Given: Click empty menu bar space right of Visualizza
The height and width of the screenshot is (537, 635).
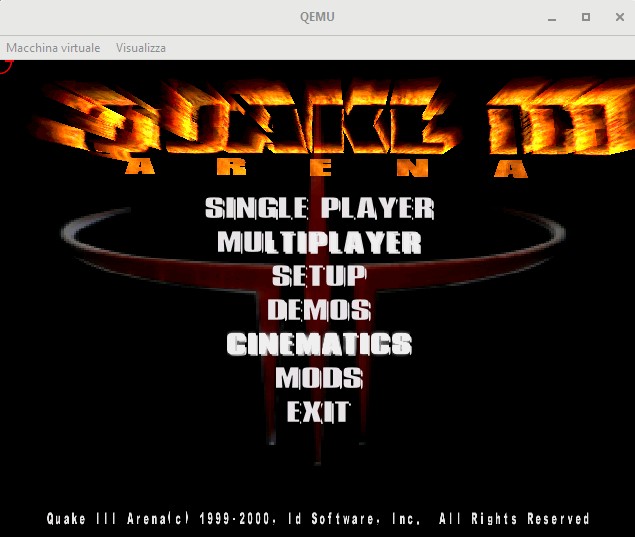Looking at the screenshot, I should [400, 47].
